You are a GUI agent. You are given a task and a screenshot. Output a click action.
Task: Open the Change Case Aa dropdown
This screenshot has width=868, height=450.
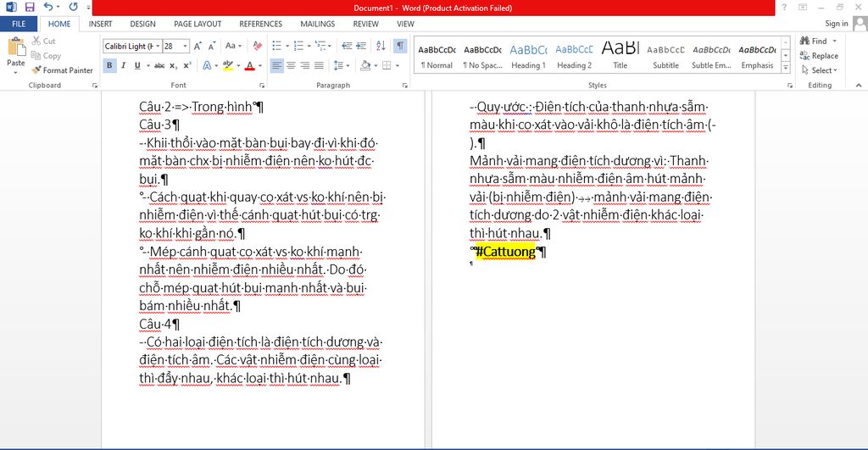233,46
